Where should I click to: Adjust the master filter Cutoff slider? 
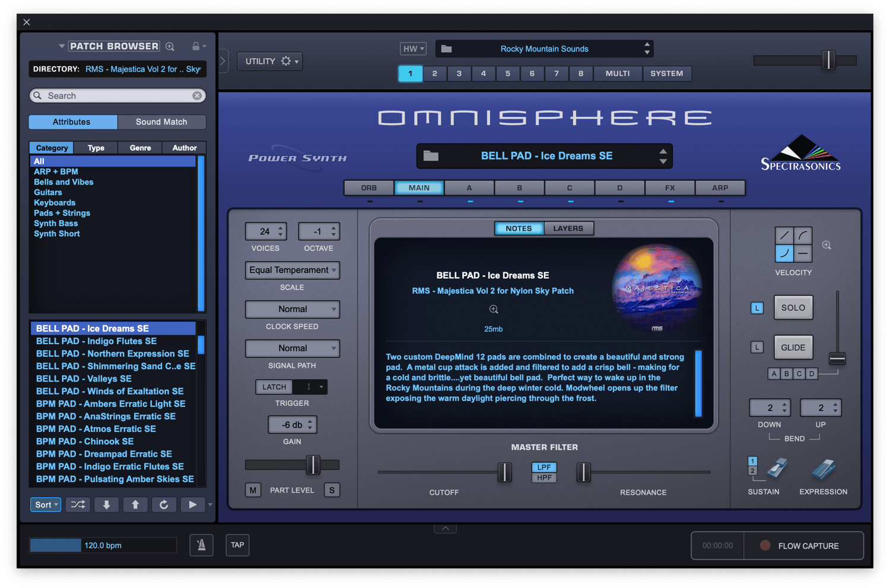click(x=504, y=472)
